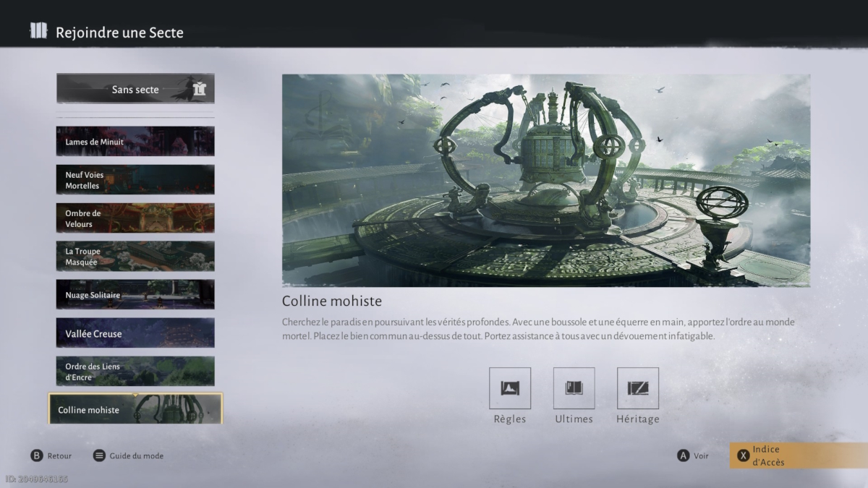
Task: Click the outfit icon on Sans secte
Action: pos(200,90)
